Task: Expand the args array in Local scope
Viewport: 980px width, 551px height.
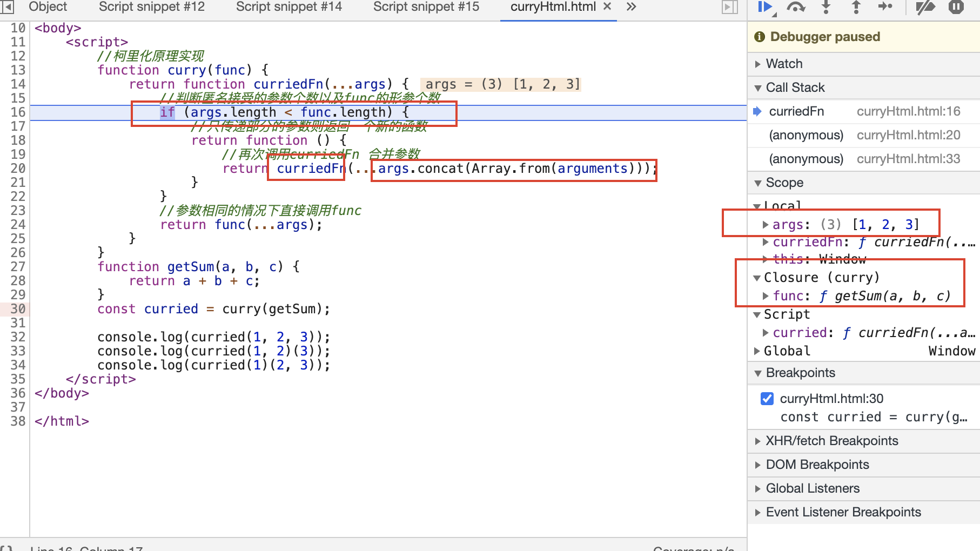Action: pos(766,224)
